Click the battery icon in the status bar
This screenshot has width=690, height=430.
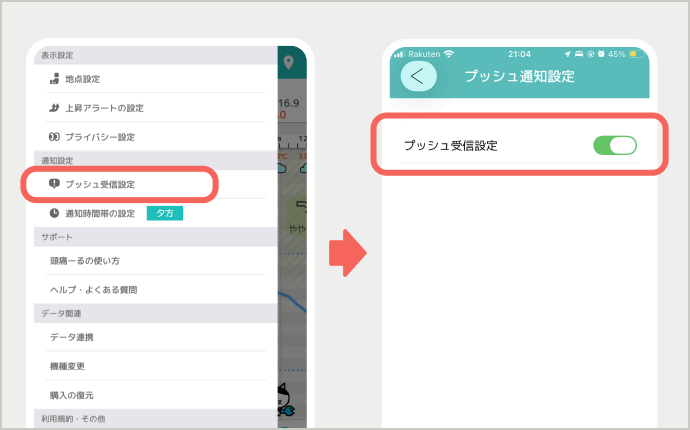(x=637, y=54)
